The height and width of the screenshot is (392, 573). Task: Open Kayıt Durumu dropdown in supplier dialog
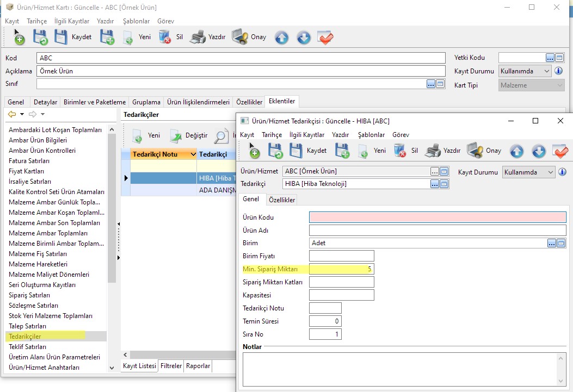pyautogui.click(x=550, y=172)
